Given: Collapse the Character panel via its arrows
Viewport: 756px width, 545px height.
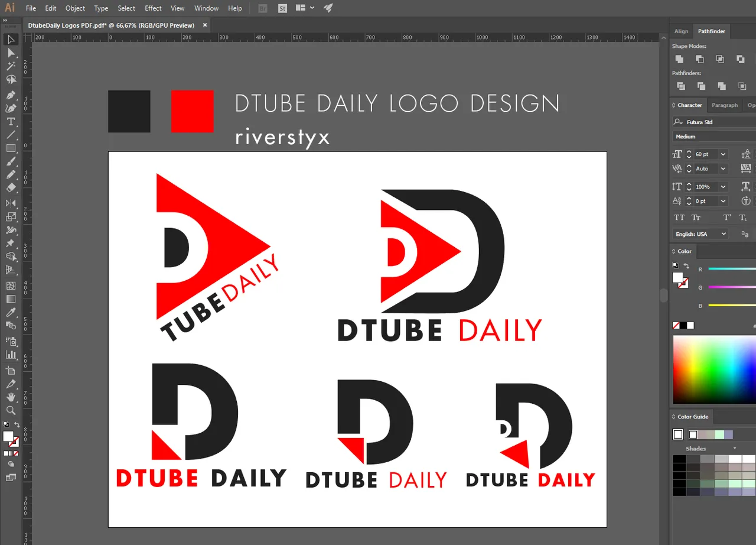Looking at the screenshot, I should tap(674, 105).
